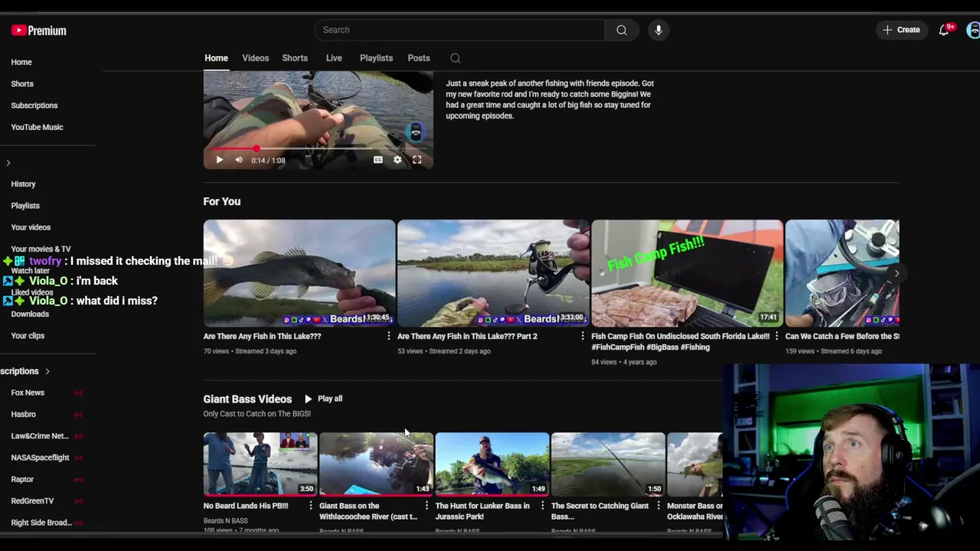The width and height of the screenshot is (980, 551).
Task: Open Your videos in sidebar
Action: 31,227
